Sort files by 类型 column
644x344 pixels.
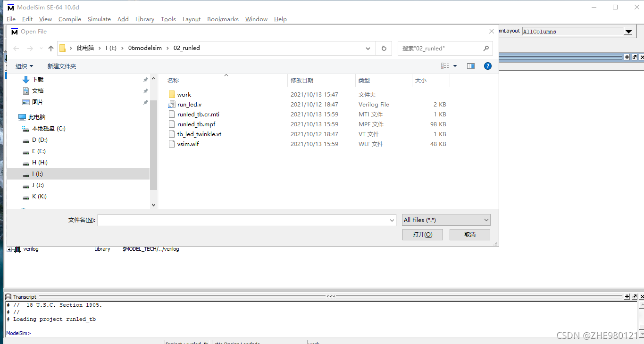click(x=364, y=81)
